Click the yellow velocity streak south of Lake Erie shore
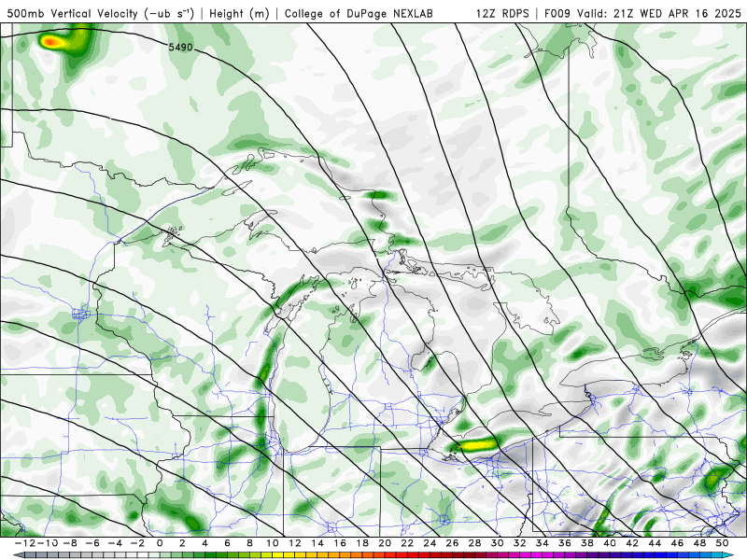The height and width of the screenshot is (560, 747). coord(476,445)
